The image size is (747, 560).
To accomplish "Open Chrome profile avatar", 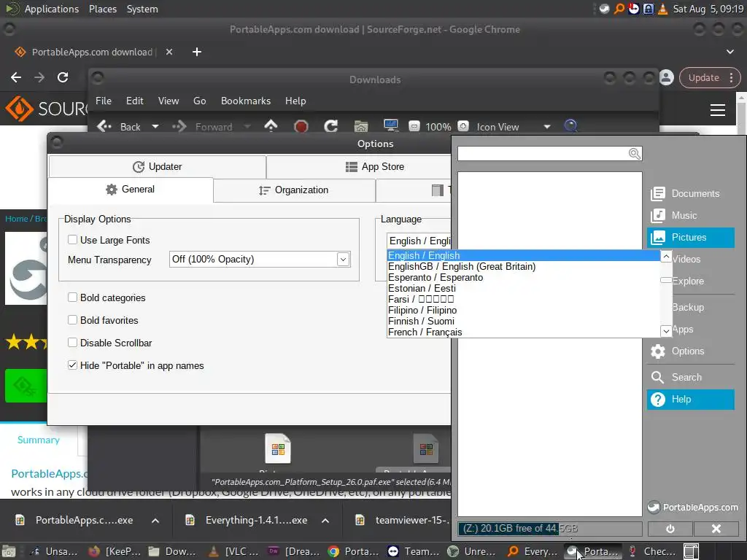I will point(667,77).
